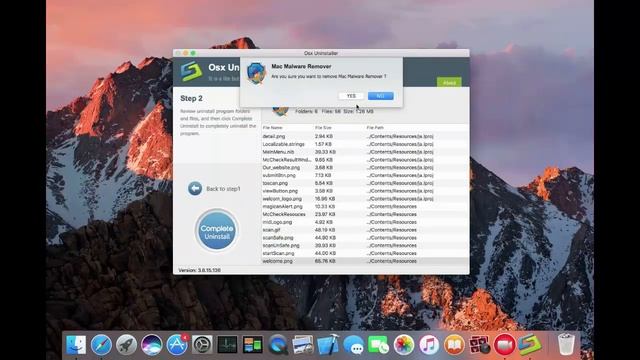Select the Our_website.png file row
This screenshot has width=640, height=360.
click(364, 167)
